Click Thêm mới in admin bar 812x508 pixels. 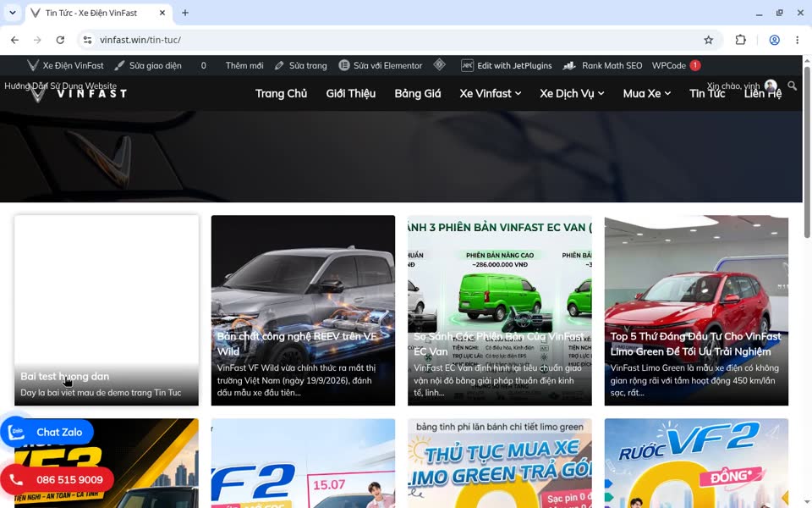coord(244,65)
